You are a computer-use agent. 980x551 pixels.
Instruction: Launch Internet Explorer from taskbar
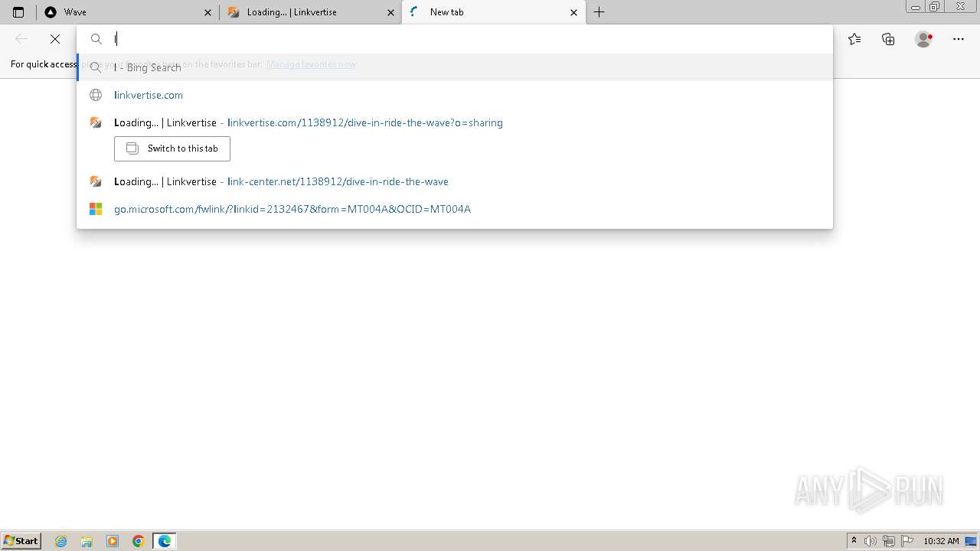[61, 541]
